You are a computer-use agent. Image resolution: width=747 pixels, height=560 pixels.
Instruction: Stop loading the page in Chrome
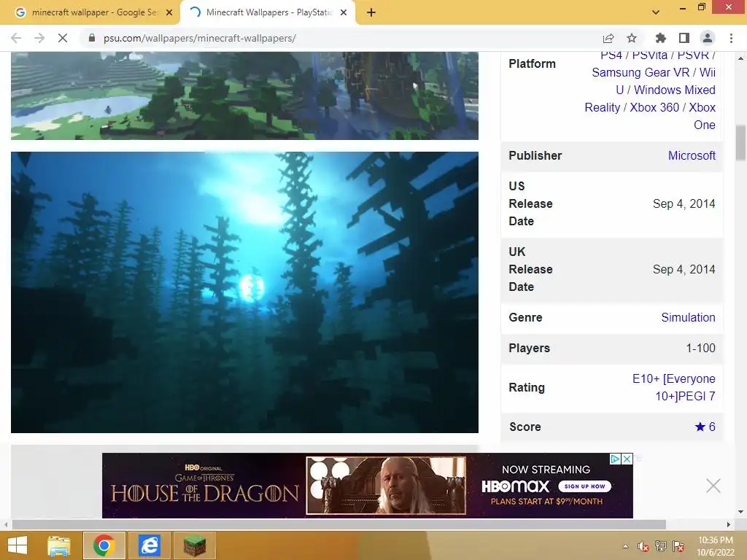63,38
